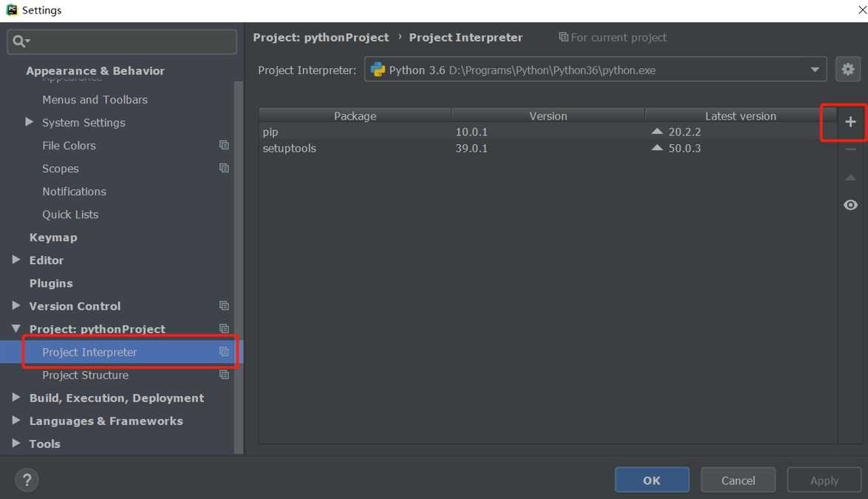This screenshot has height=499, width=868.
Task: Click the upgrade package arrow icon
Action: pyautogui.click(x=850, y=177)
